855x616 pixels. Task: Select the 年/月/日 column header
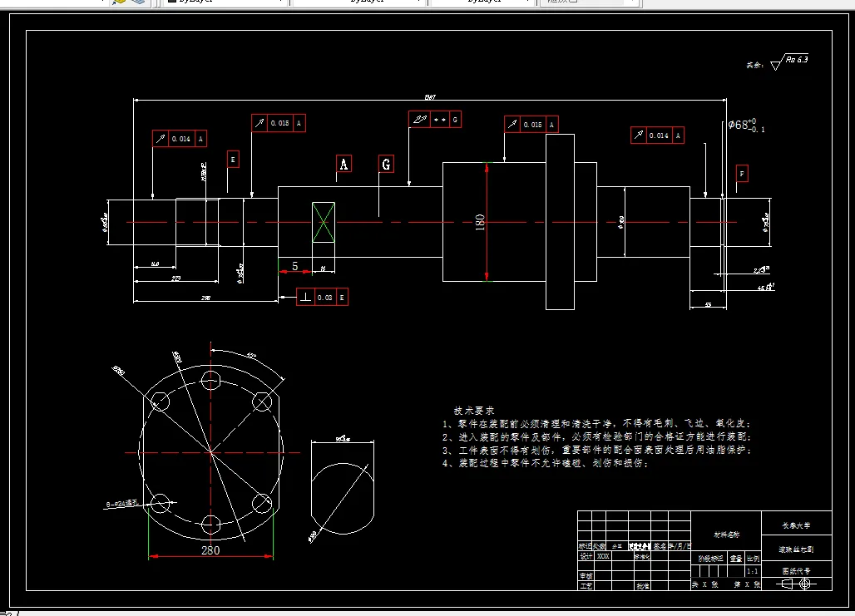(x=680, y=545)
